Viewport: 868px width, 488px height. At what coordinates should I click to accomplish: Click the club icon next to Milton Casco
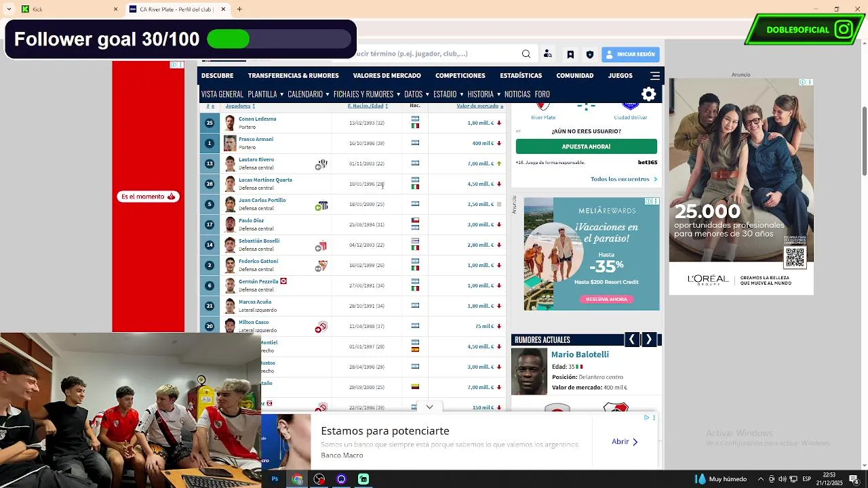(321, 327)
